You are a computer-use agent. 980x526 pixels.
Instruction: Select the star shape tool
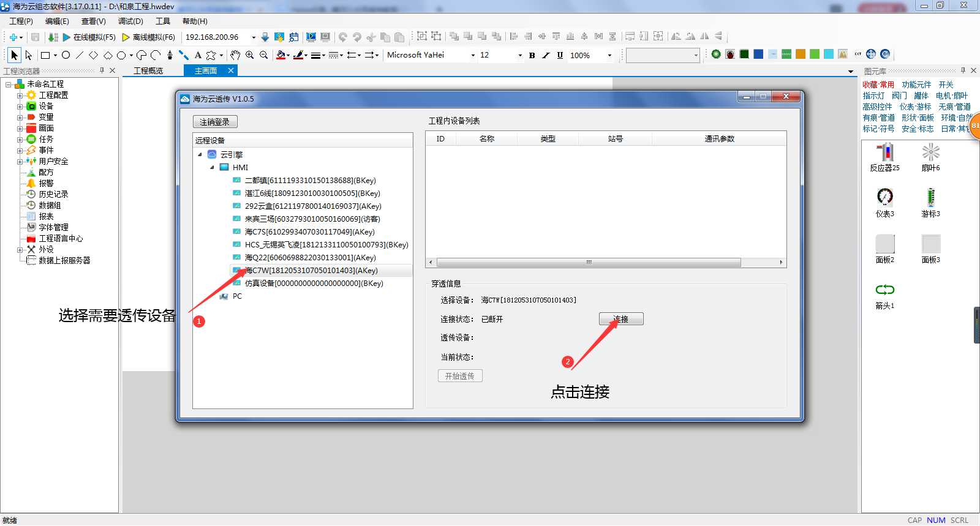[211, 55]
